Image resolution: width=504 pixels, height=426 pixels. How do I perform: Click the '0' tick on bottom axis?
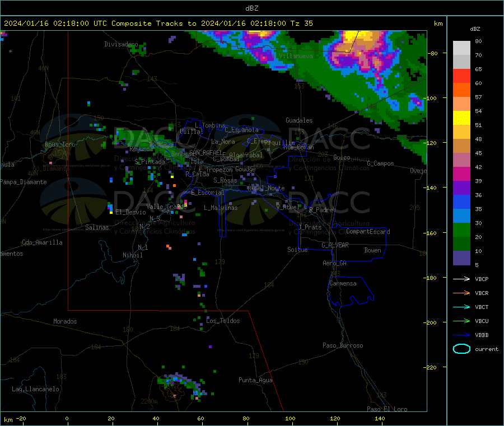click(67, 419)
